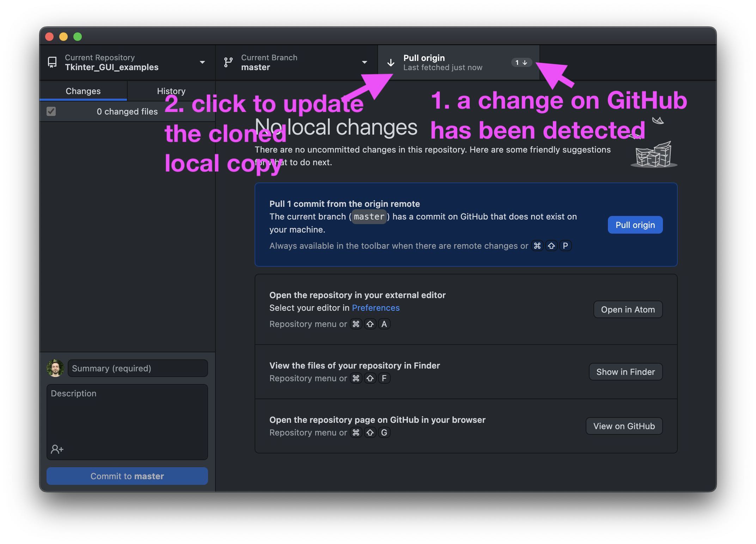This screenshot has height=544, width=756.
Task: Click the fetch/pull arrow icon
Action: [391, 62]
